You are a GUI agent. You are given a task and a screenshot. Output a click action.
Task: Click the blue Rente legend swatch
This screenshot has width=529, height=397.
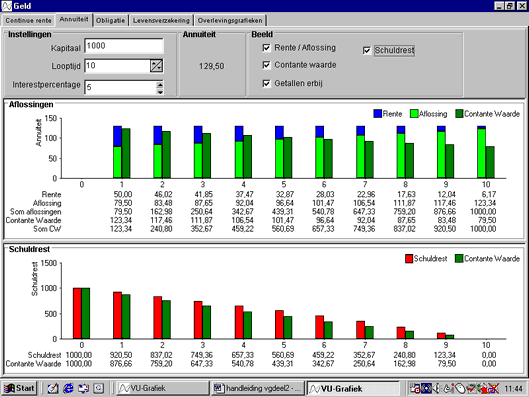click(x=378, y=114)
